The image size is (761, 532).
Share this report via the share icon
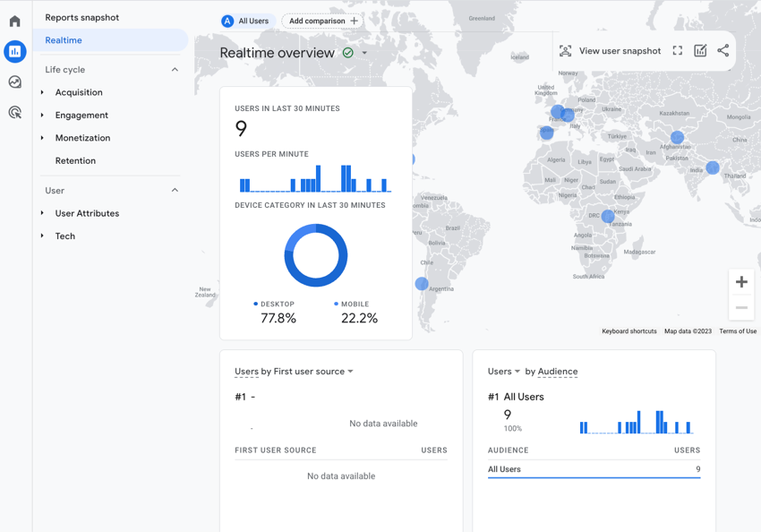point(723,51)
